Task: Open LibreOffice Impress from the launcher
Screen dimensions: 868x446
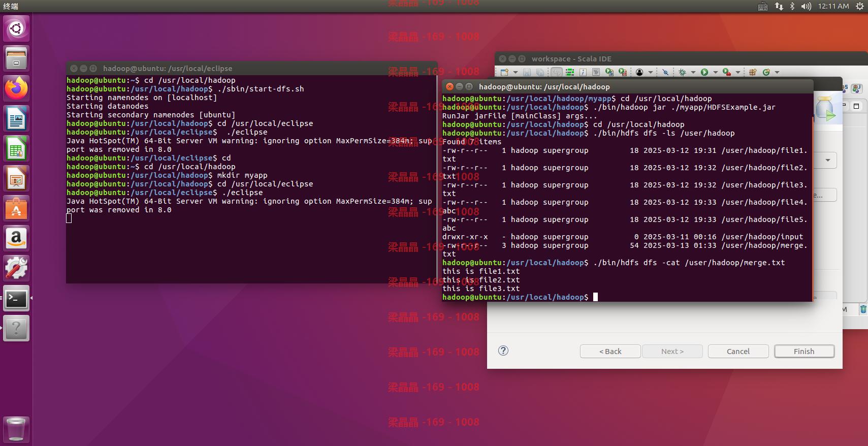Action: pos(16,178)
